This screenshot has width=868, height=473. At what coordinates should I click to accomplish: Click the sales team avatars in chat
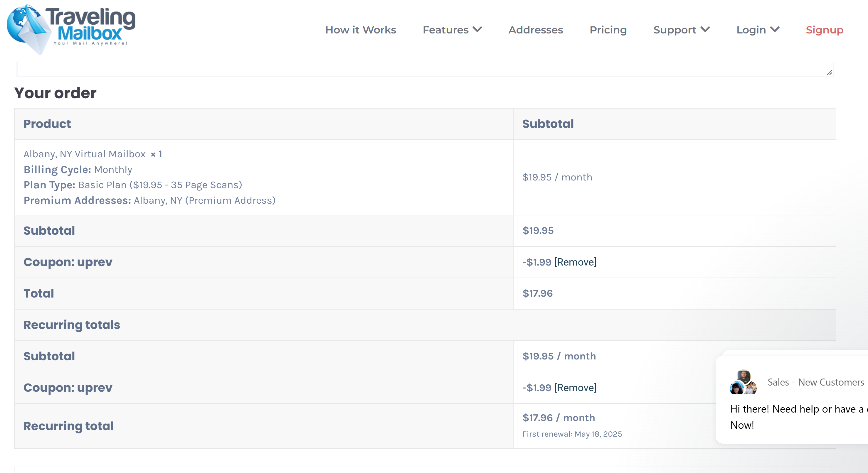coord(743,382)
